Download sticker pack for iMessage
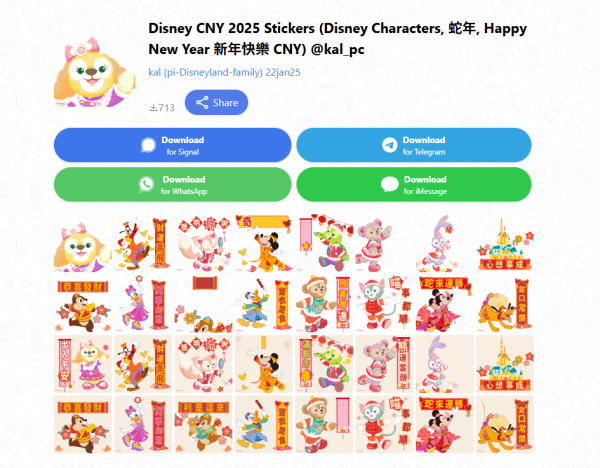 (x=414, y=184)
